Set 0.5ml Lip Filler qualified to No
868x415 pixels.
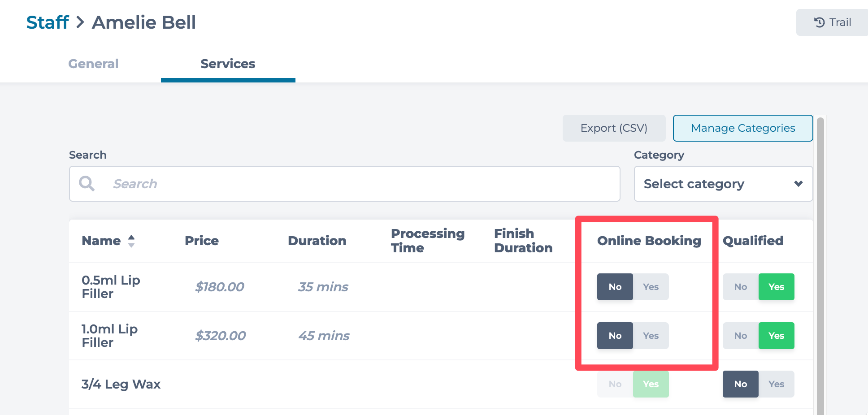coord(741,287)
